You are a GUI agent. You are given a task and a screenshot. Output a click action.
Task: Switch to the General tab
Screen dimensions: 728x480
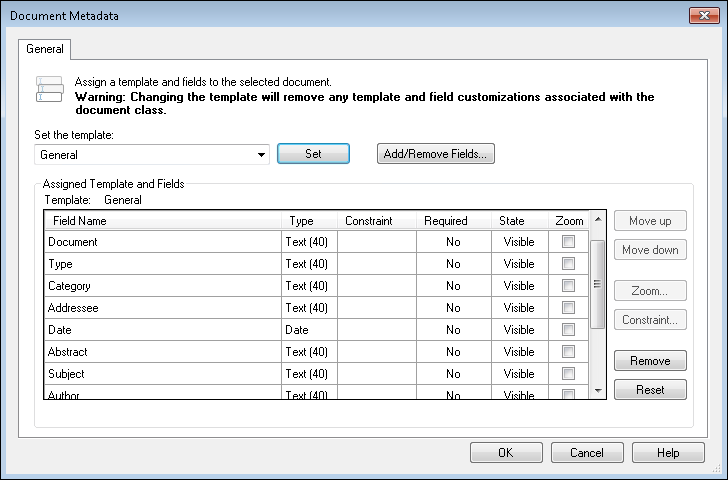pyautogui.click(x=44, y=48)
